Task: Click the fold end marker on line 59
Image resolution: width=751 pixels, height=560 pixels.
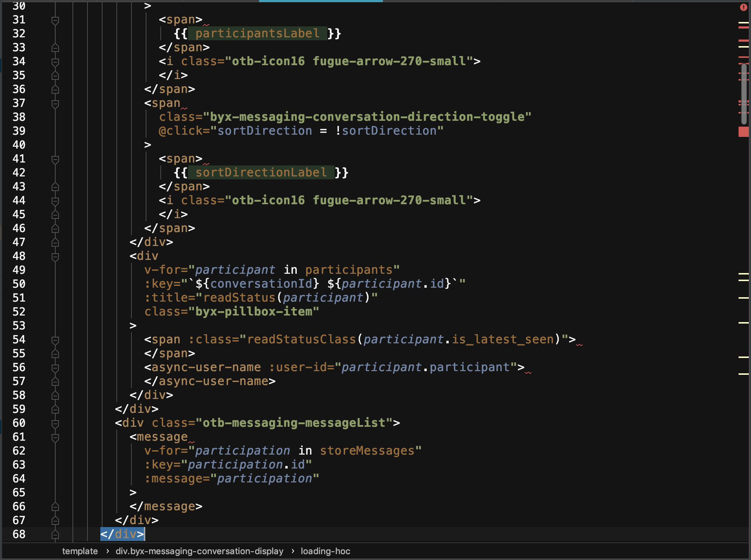Action: (x=55, y=409)
